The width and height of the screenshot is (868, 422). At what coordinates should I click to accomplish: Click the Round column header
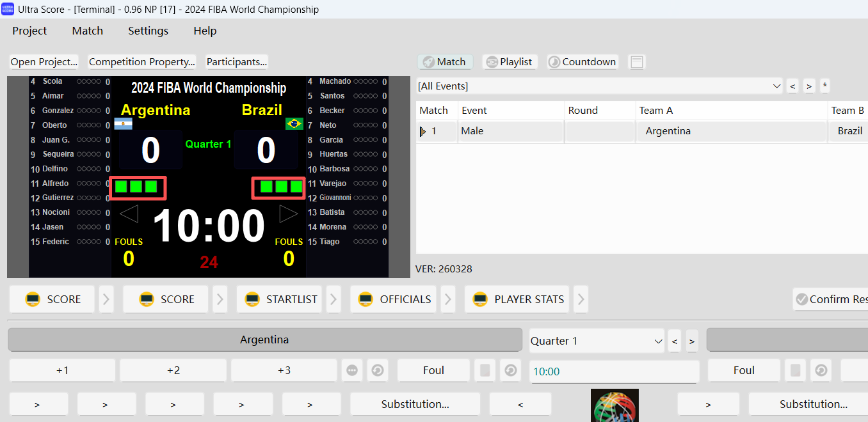point(600,111)
